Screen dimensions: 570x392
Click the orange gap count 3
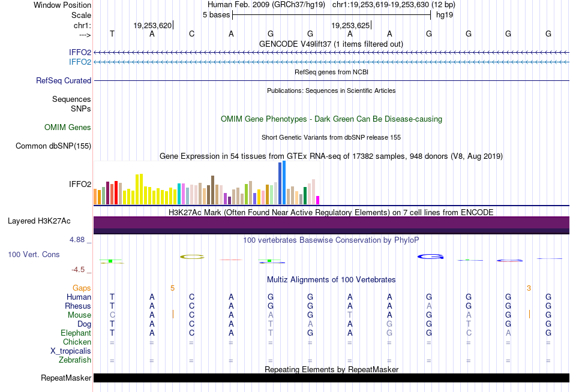click(x=529, y=288)
